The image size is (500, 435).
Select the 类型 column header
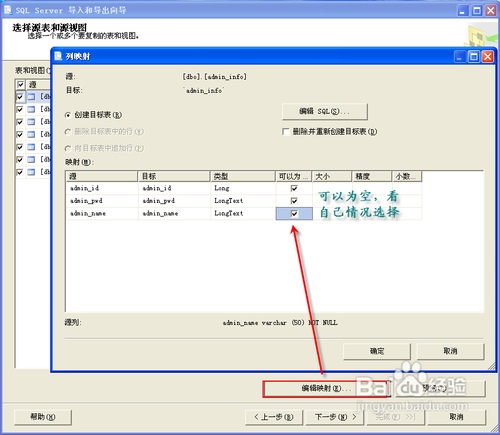coord(243,176)
